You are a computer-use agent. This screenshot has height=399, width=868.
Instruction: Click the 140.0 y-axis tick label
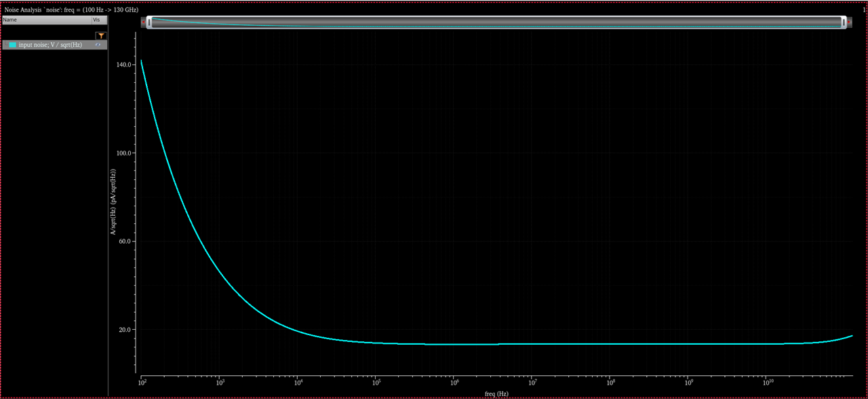point(124,64)
